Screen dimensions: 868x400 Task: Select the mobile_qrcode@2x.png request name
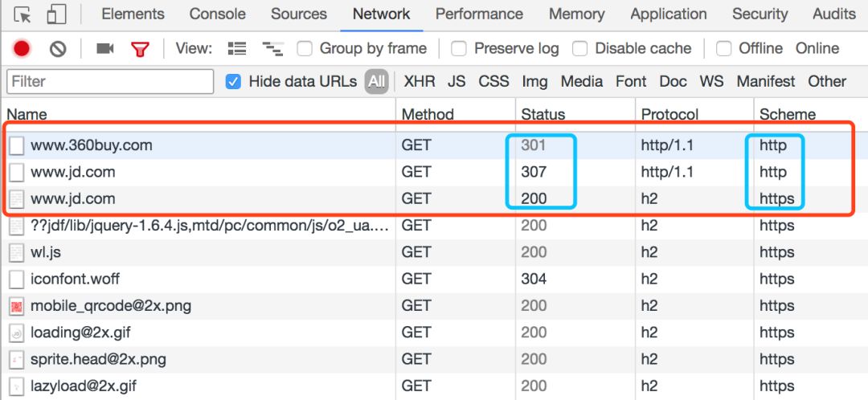tap(111, 306)
